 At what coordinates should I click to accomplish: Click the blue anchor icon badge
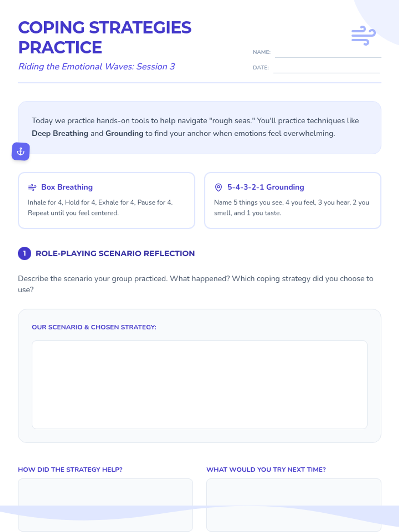click(21, 152)
